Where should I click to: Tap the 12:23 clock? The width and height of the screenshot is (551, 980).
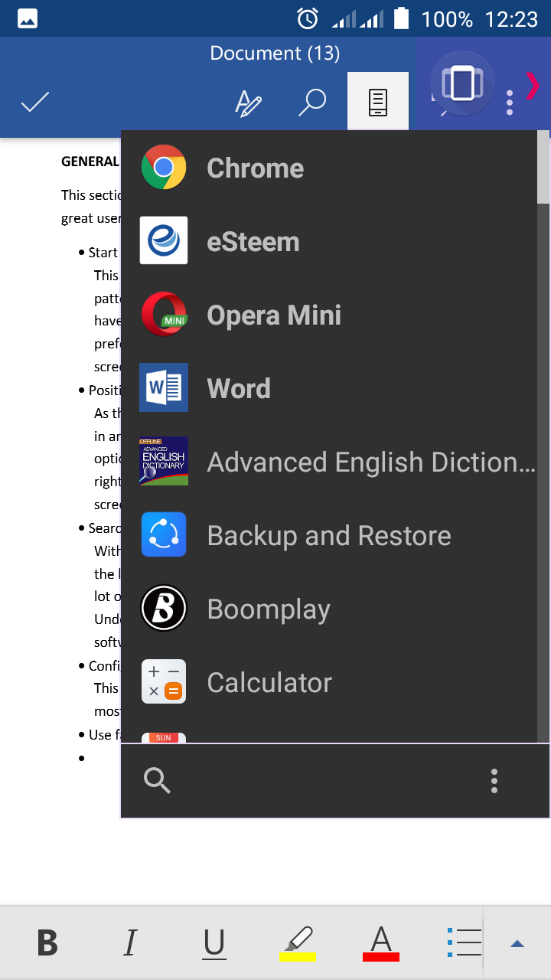coord(512,19)
